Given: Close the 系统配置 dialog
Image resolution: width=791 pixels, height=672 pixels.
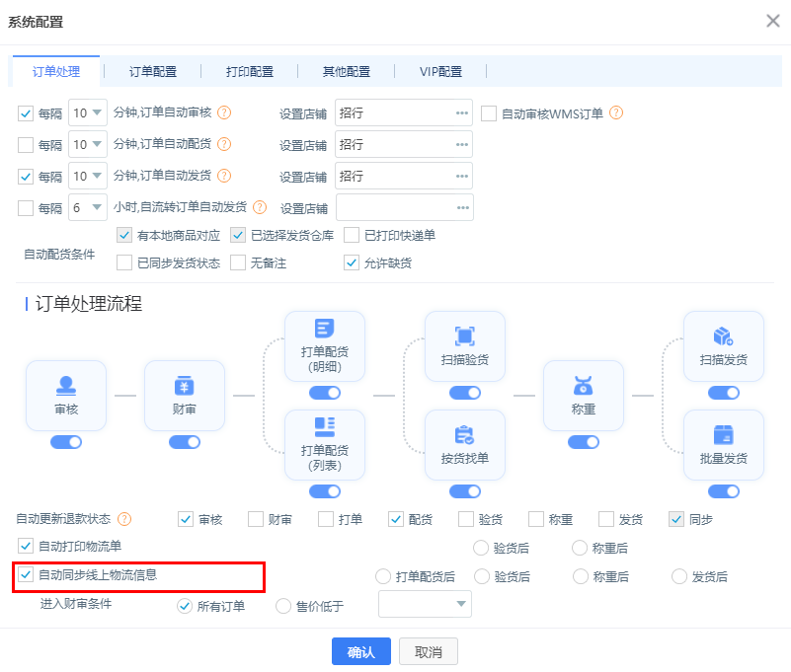Looking at the screenshot, I should [773, 21].
